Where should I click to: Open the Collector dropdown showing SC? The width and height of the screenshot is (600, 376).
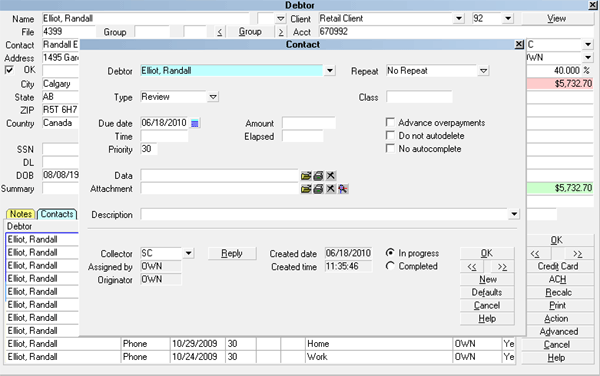(188, 253)
